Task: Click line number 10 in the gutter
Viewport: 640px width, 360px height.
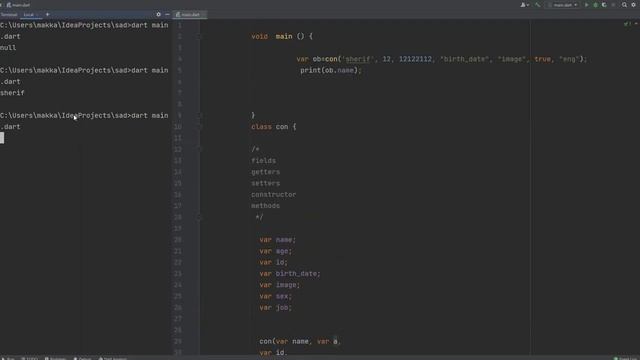Action: pos(178,127)
